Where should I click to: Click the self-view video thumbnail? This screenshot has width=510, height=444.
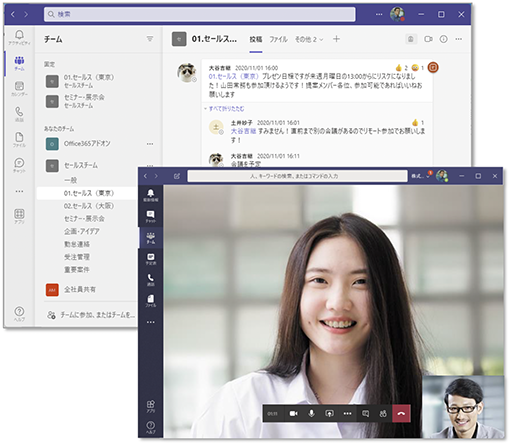point(463,407)
